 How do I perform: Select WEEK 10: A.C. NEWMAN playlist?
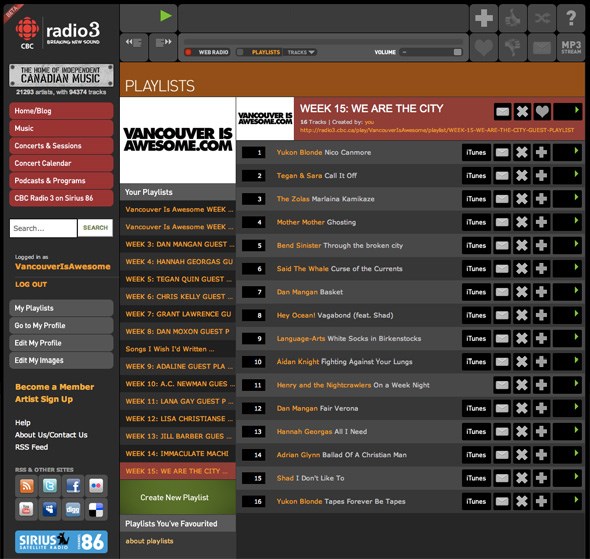178,384
